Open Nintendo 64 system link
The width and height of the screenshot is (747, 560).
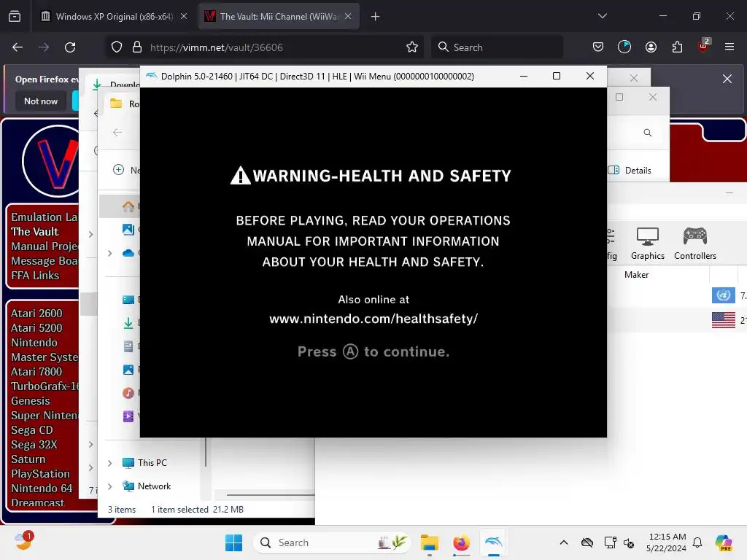(x=42, y=489)
